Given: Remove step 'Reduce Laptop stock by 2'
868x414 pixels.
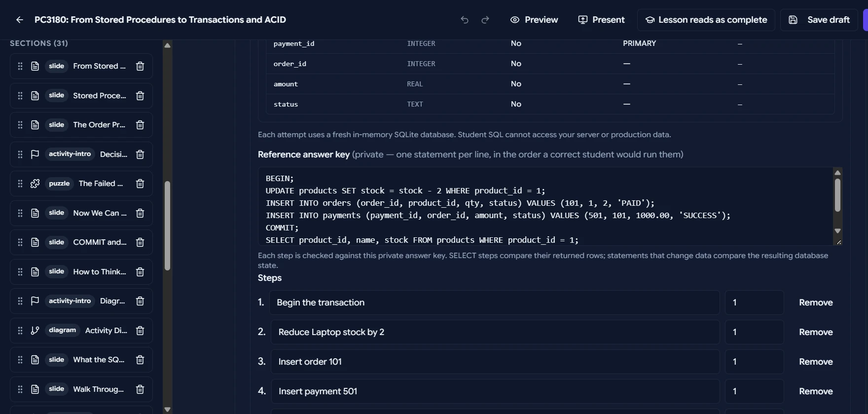Looking at the screenshot, I should 816,332.
